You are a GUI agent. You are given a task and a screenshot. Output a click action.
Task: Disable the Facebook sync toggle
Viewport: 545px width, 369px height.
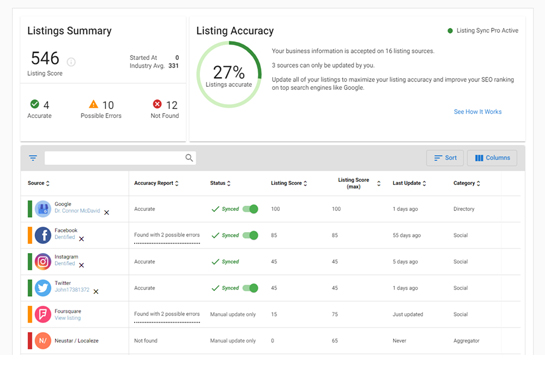250,235
